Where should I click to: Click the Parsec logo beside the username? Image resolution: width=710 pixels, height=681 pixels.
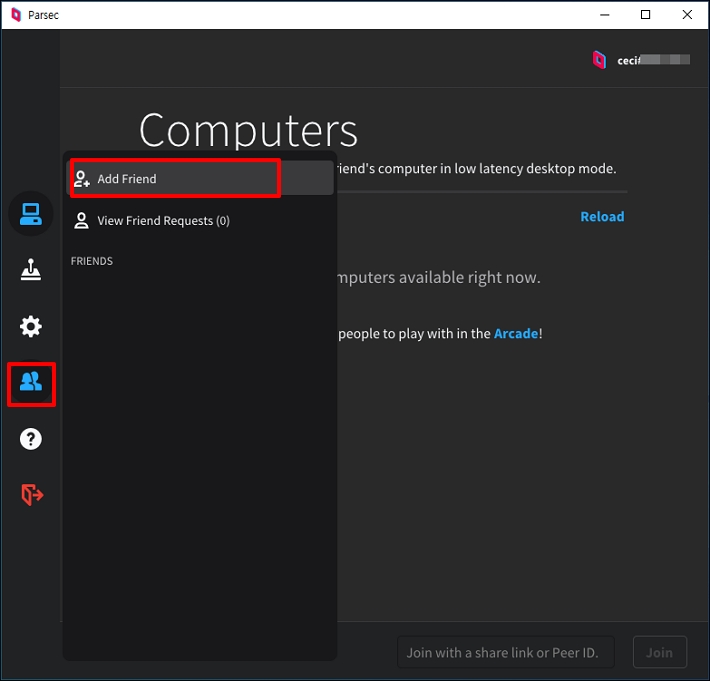[599, 60]
